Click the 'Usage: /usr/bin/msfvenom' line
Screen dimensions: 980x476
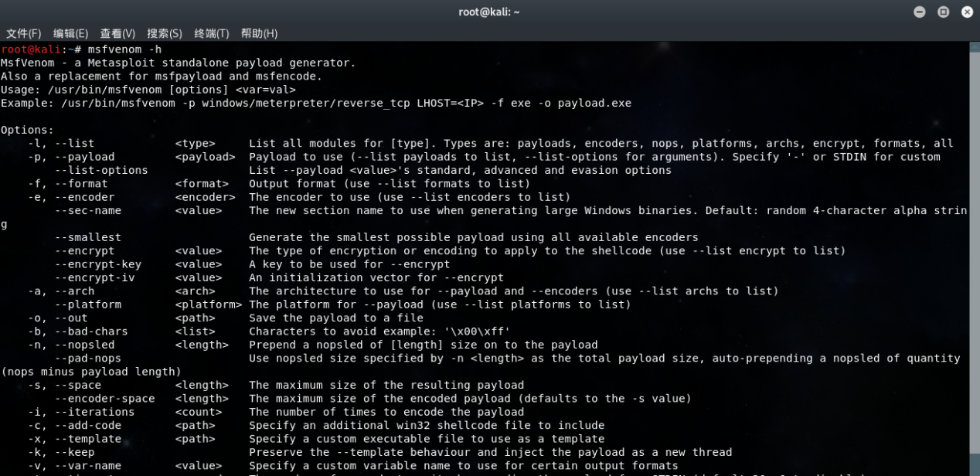tap(148, 90)
